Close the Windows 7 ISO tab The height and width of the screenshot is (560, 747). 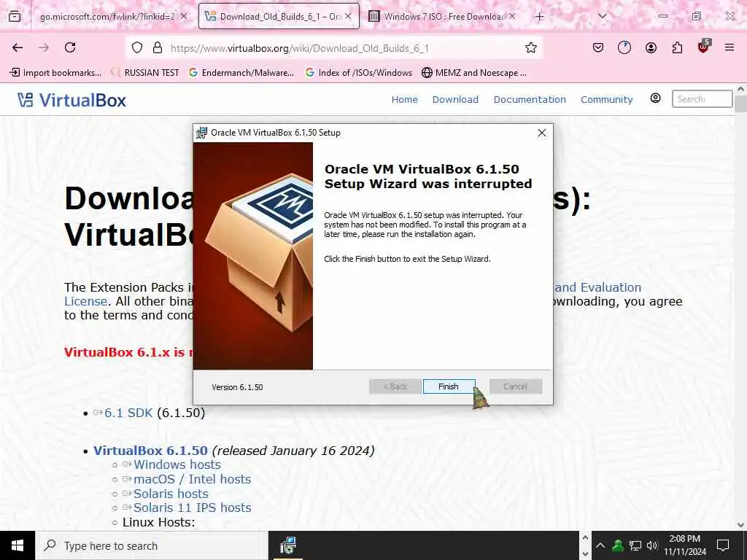click(x=512, y=17)
